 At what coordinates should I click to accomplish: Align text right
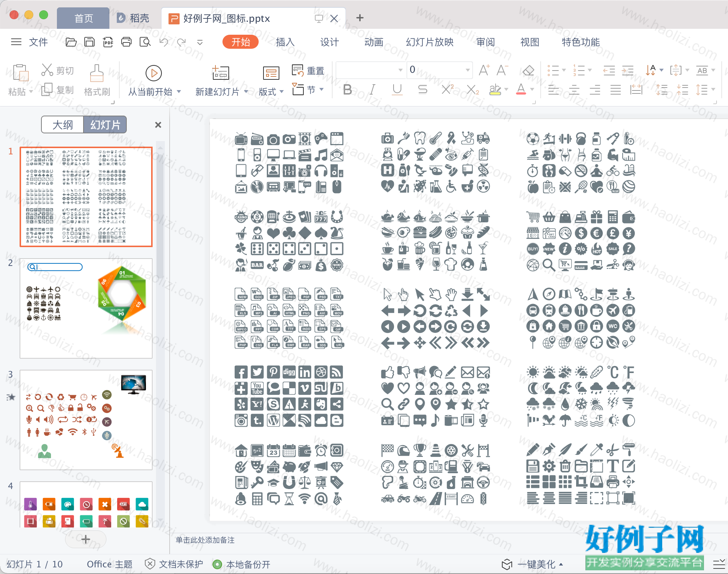[x=595, y=90]
